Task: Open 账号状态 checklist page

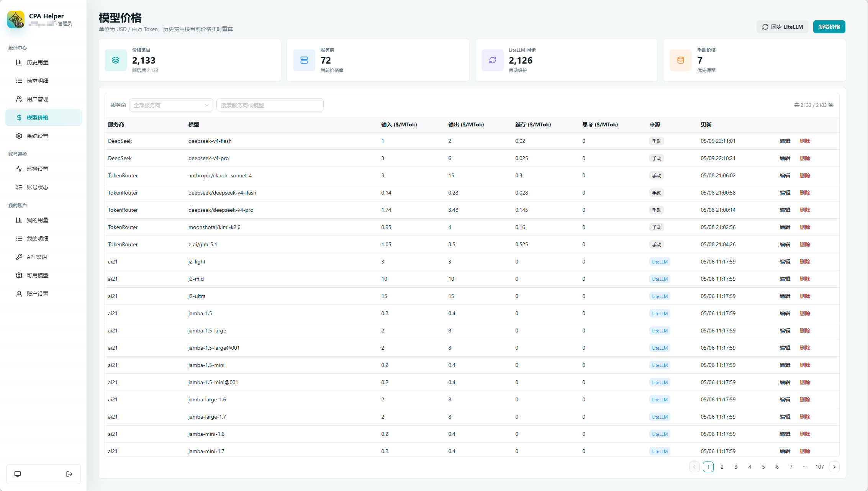Action: coord(43,187)
